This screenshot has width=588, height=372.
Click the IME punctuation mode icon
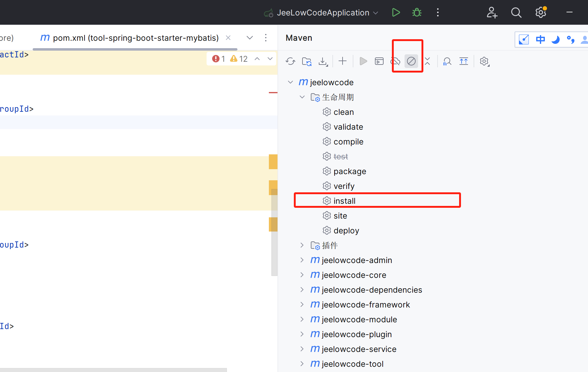(570, 40)
